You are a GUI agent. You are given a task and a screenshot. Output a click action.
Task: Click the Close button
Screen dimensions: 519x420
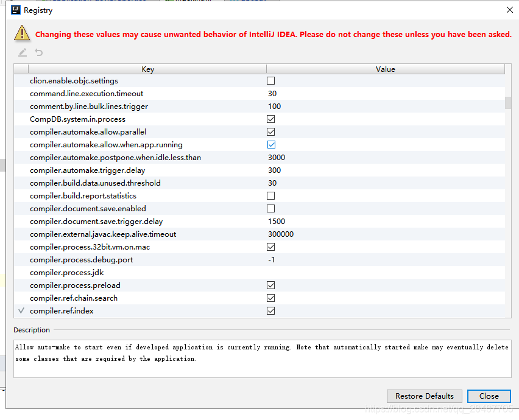click(489, 396)
